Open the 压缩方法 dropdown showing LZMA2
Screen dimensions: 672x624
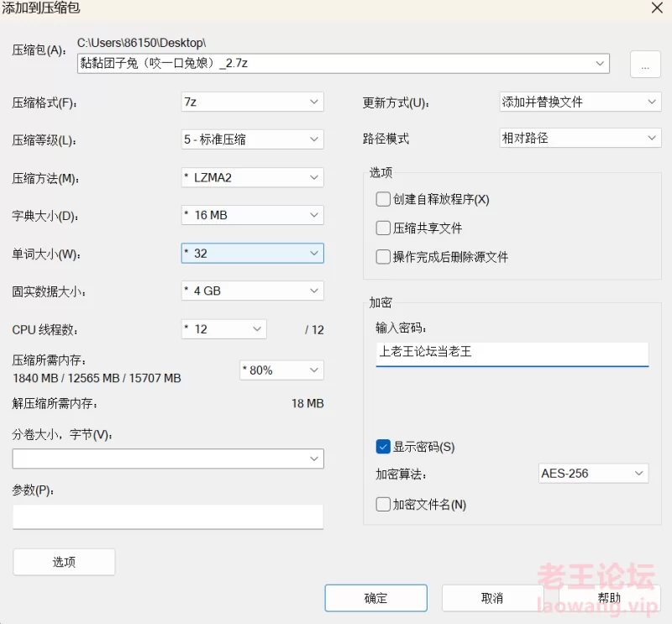point(253,177)
